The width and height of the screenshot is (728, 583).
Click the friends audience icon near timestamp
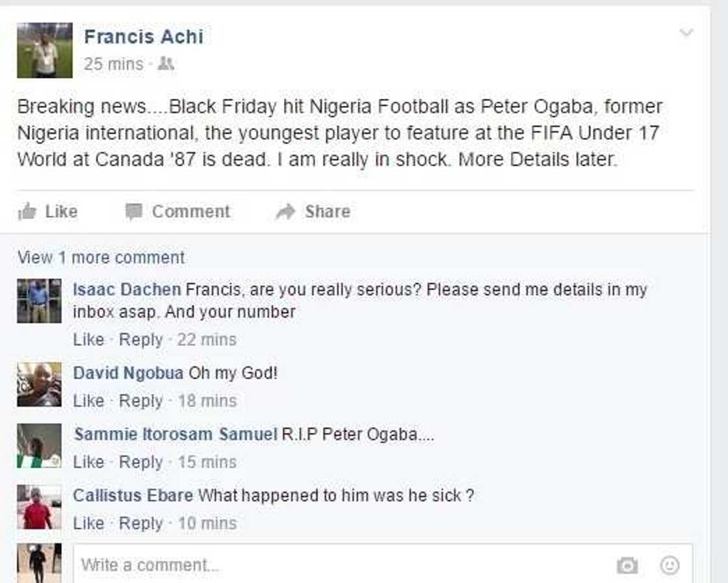click(166, 64)
